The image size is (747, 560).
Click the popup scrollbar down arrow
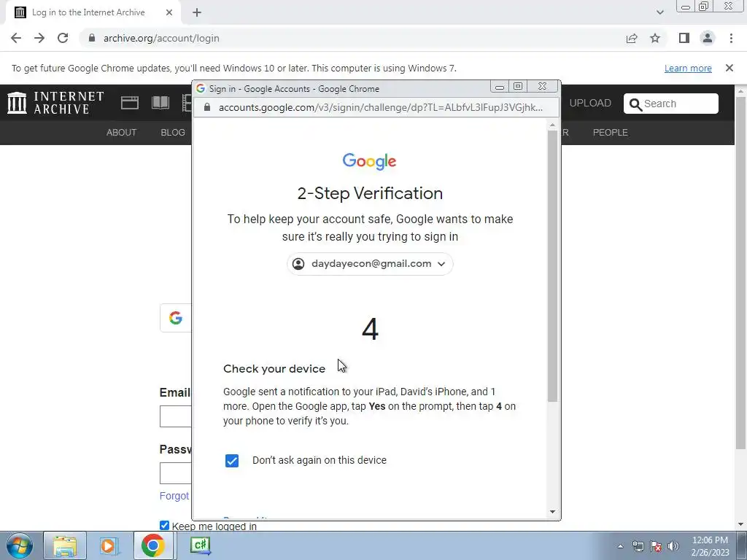coord(552,512)
